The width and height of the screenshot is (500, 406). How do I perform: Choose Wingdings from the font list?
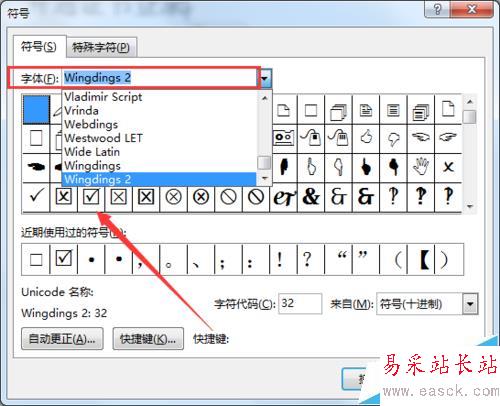point(160,165)
